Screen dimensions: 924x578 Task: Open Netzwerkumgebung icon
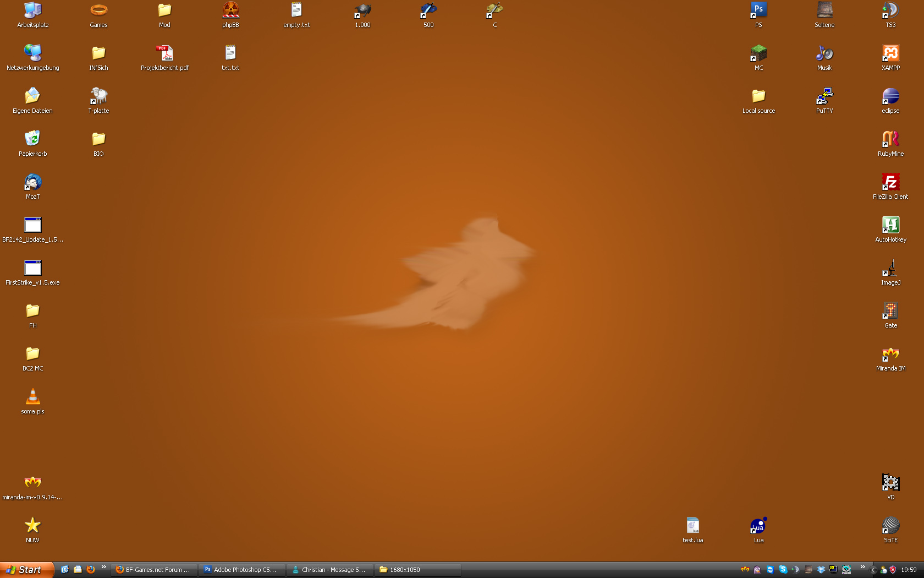pyautogui.click(x=33, y=57)
